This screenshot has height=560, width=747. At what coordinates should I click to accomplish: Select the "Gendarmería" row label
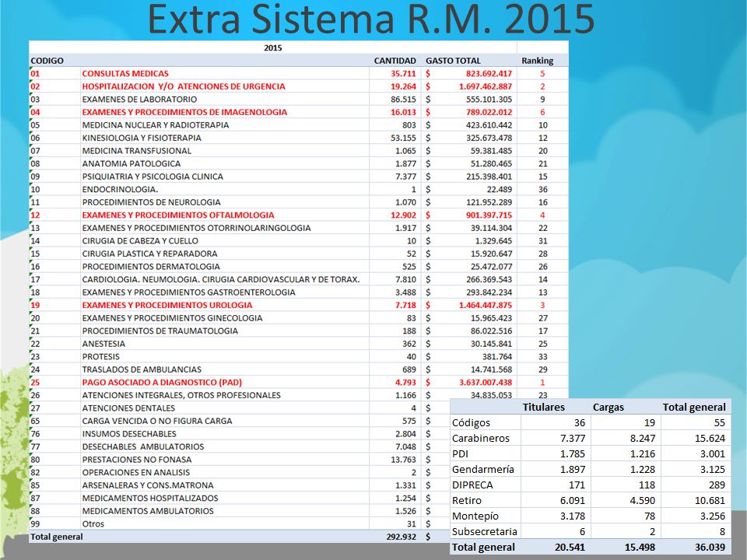pyautogui.click(x=483, y=469)
